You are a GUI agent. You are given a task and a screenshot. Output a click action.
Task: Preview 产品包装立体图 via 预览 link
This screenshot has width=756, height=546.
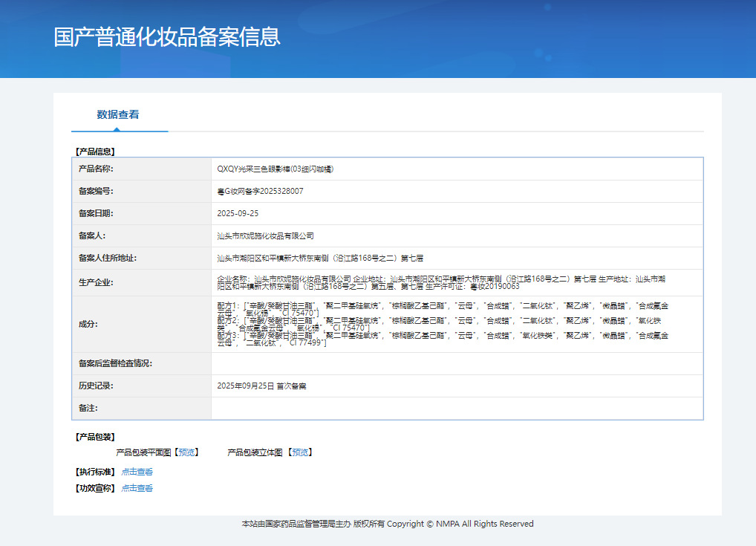pos(300,452)
